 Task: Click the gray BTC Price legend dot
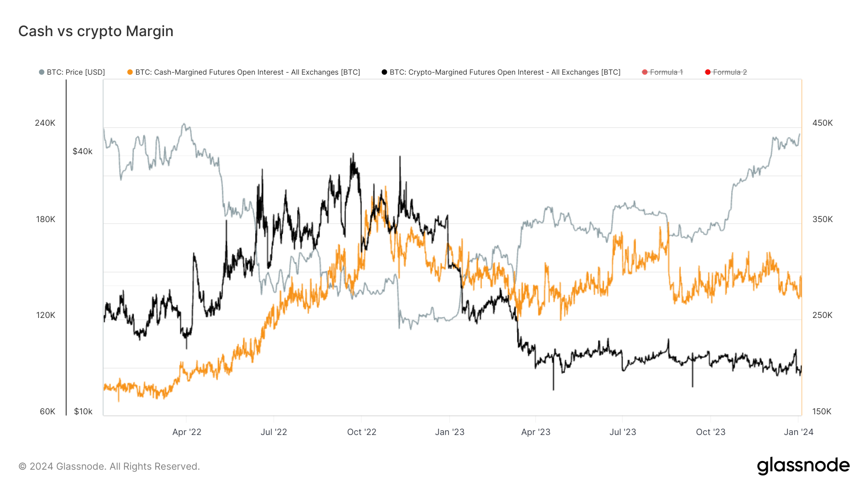pos(41,72)
